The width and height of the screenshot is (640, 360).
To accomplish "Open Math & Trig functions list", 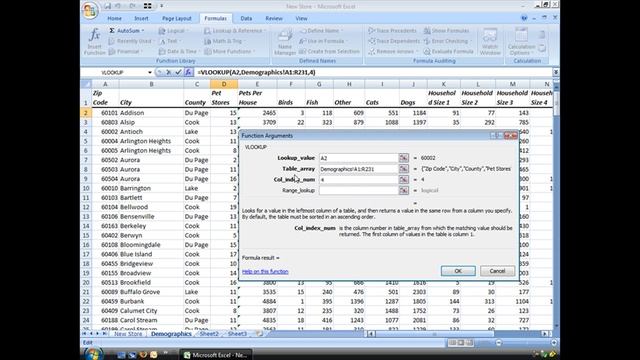I will [224, 41].
